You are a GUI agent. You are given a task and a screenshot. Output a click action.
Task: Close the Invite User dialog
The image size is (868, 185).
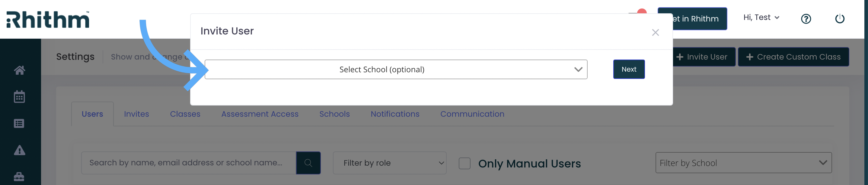pyautogui.click(x=655, y=32)
